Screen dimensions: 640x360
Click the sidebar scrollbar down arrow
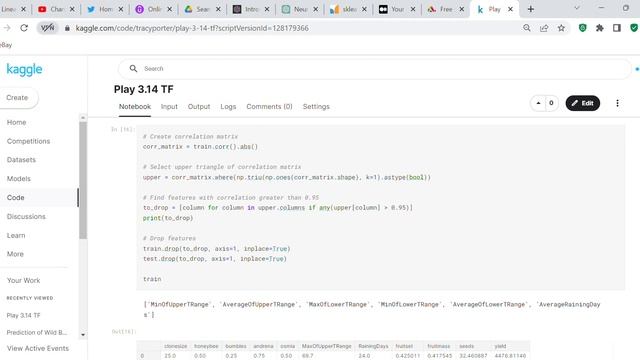pyautogui.click(x=83, y=335)
